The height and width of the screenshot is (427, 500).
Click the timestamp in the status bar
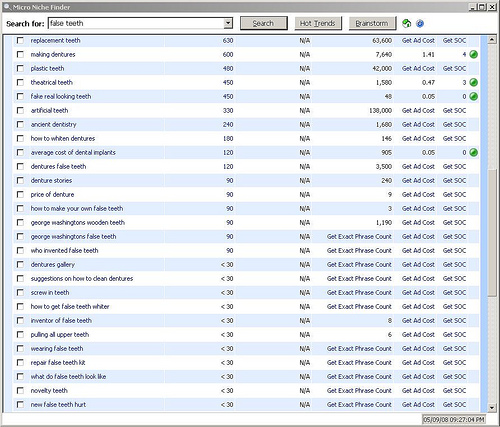(x=454, y=419)
